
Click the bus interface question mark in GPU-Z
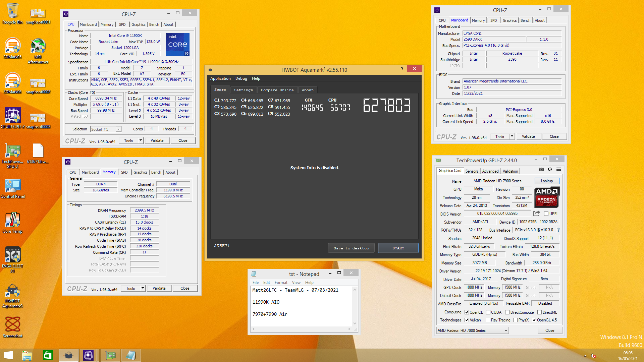(x=558, y=230)
